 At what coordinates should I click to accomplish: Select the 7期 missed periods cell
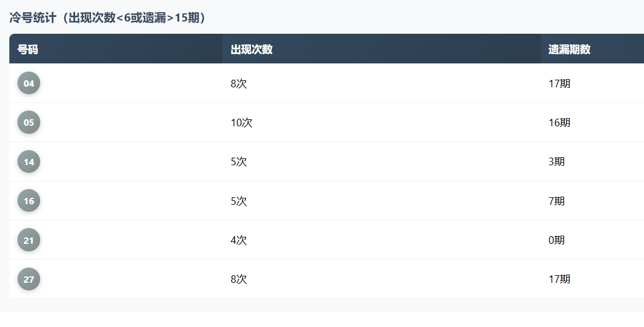(556, 201)
